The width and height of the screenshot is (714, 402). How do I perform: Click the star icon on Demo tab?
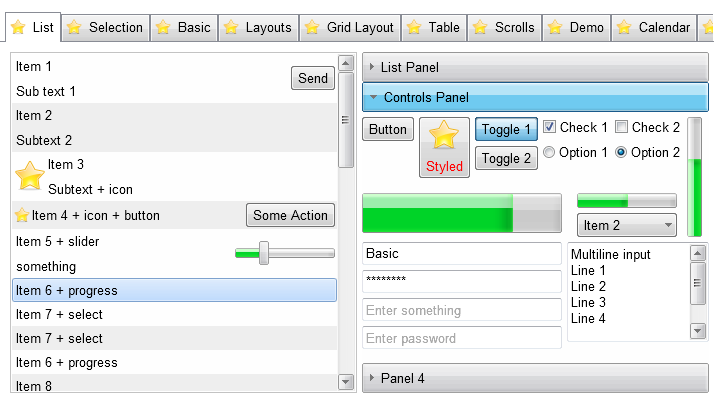pos(555,28)
